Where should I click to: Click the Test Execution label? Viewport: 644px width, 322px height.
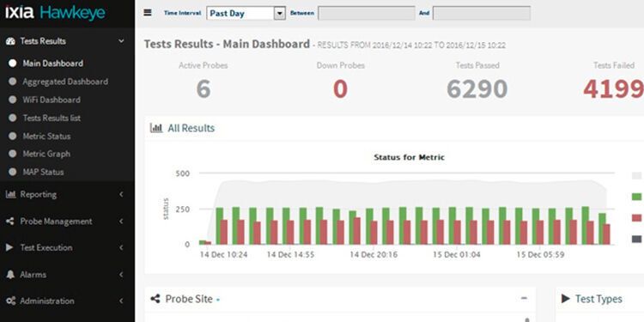pos(46,247)
